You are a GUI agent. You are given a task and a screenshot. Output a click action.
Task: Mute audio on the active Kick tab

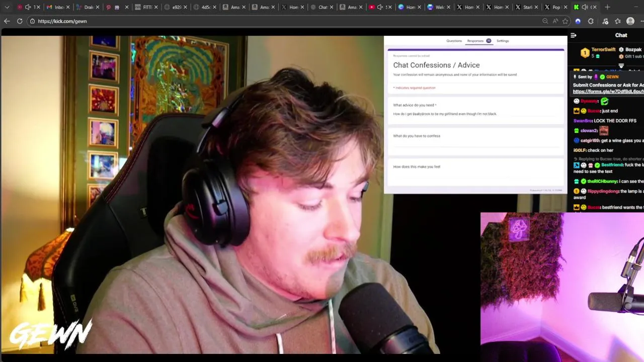(585, 7)
